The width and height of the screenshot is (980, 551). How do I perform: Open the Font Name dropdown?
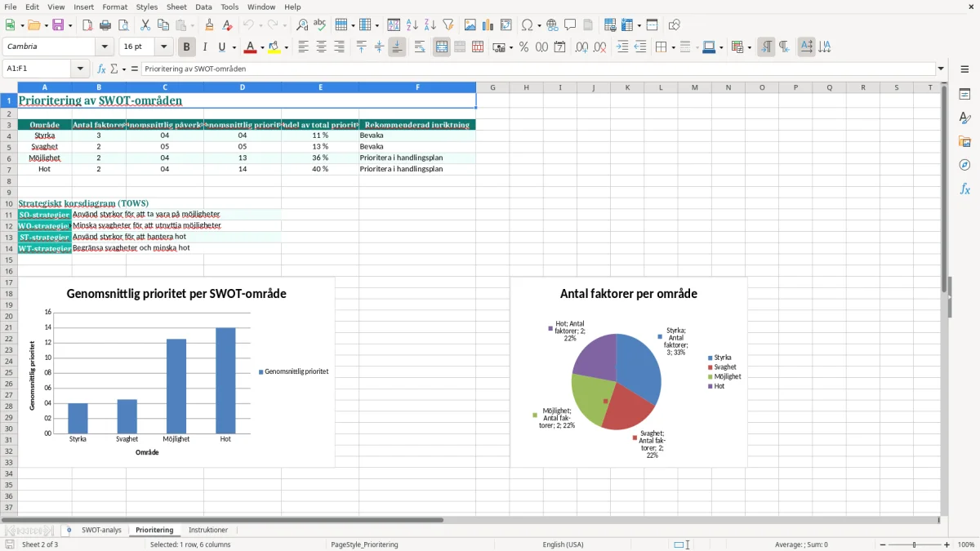pyautogui.click(x=104, y=47)
